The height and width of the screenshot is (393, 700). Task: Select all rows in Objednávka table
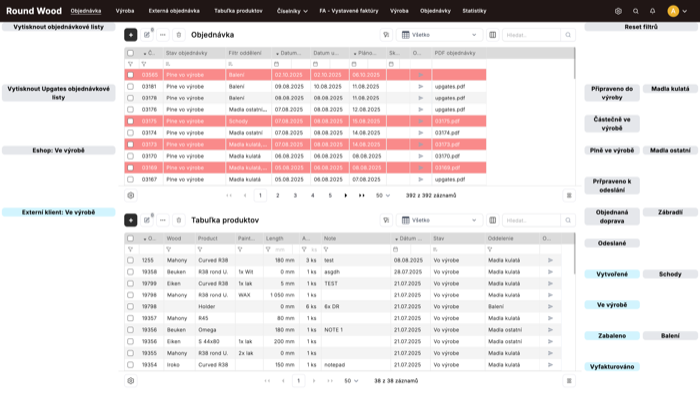pyautogui.click(x=130, y=53)
